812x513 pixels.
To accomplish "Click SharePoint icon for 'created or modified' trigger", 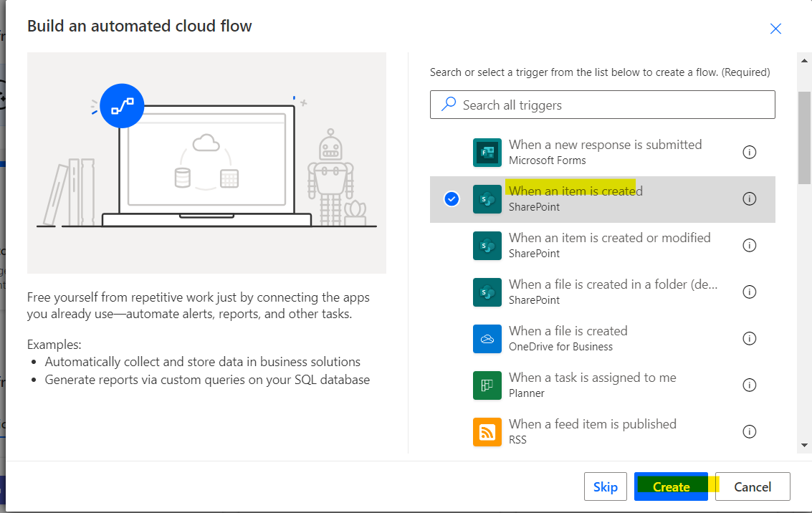I will [x=487, y=245].
